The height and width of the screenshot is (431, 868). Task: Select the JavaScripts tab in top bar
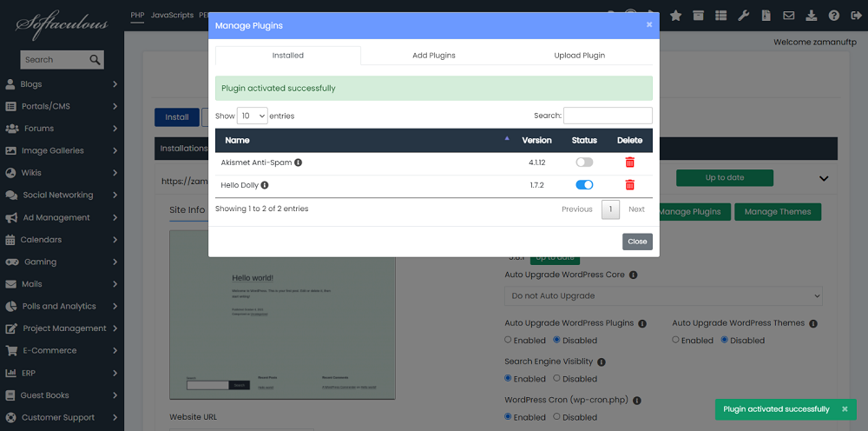coord(172,15)
